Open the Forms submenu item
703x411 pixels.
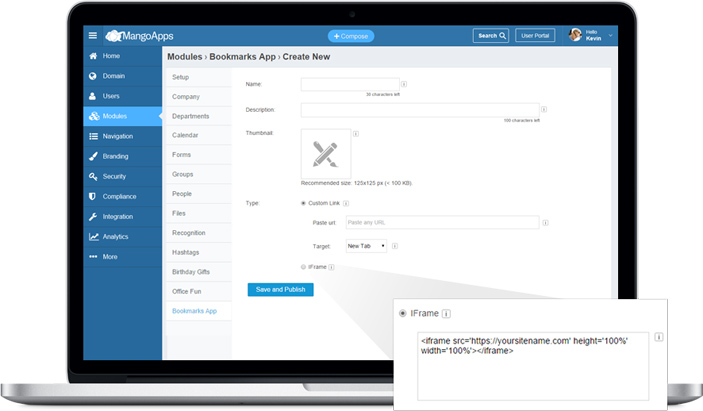(x=198, y=155)
